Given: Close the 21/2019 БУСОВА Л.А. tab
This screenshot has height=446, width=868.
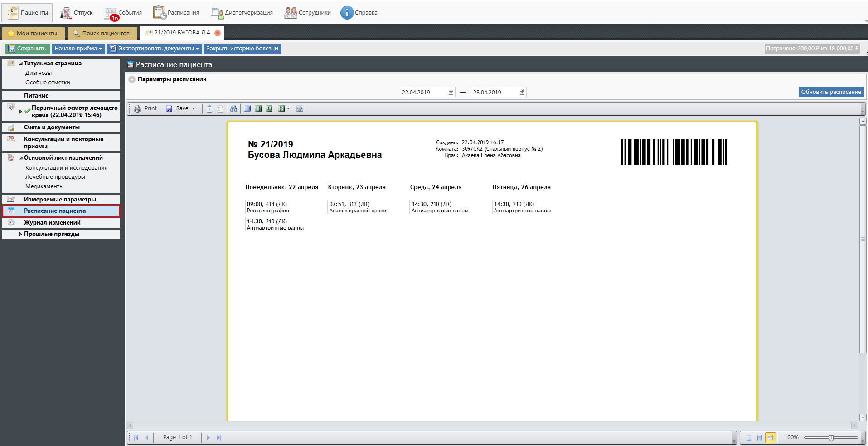Looking at the screenshot, I should (x=218, y=33).
